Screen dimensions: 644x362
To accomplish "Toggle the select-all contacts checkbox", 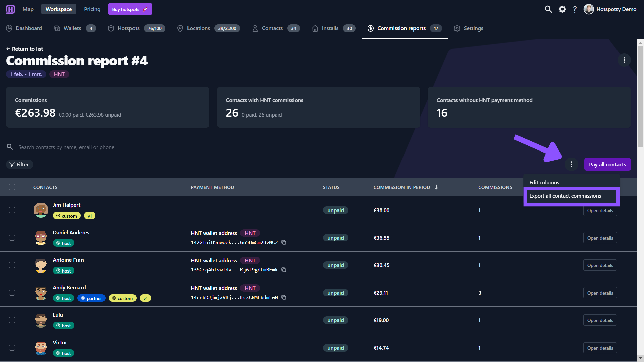I will click(x=12, y=187).
